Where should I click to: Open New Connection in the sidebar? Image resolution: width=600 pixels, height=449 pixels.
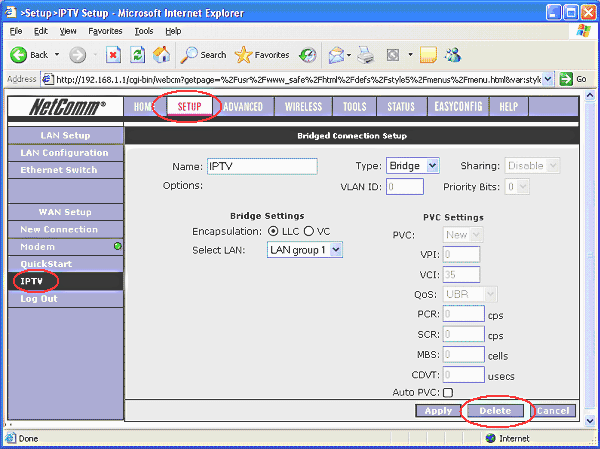pyautogui.click(x=65, y=229)
